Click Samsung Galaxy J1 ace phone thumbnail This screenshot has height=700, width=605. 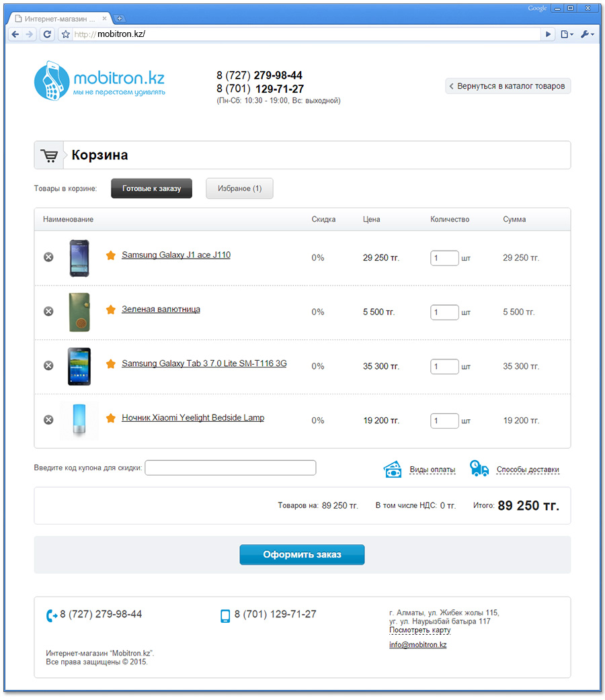coord(79,258)
